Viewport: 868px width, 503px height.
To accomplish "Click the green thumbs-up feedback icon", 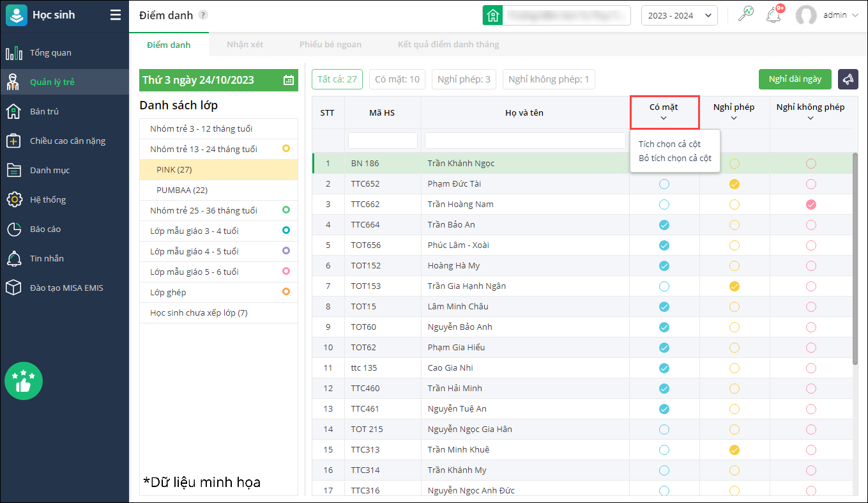I will pyautogui.click(x=24, y=382).
